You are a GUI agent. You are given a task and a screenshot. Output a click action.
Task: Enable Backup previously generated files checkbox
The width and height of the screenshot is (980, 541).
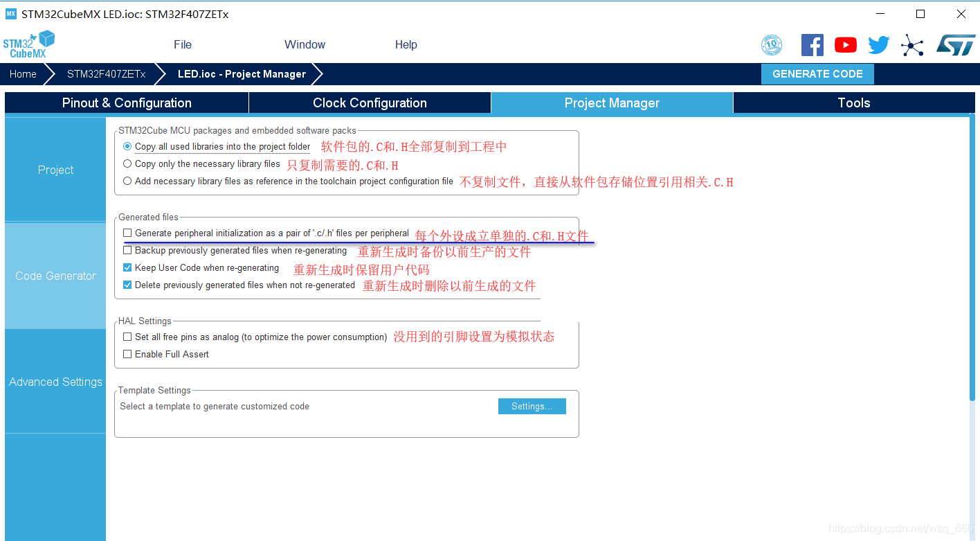[127, 251]
